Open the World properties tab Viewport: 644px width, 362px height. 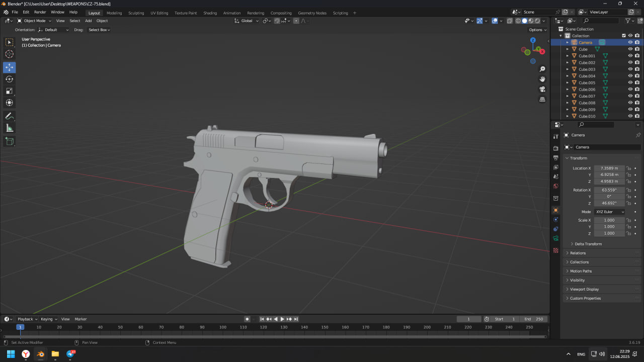click(555, 186)
